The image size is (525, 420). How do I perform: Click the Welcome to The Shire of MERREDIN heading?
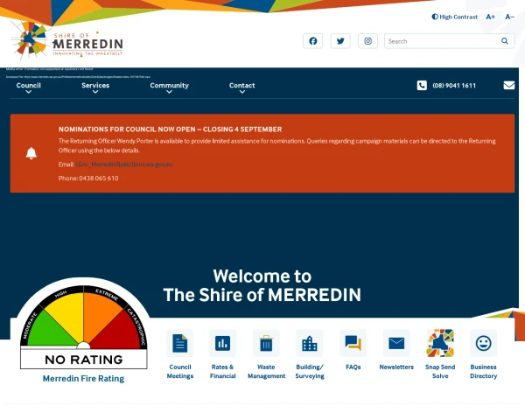pyautogui.click(x=262, y=286)
